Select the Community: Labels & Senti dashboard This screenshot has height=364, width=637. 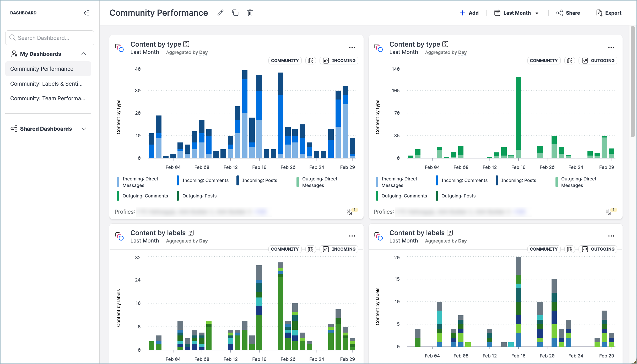46,84
